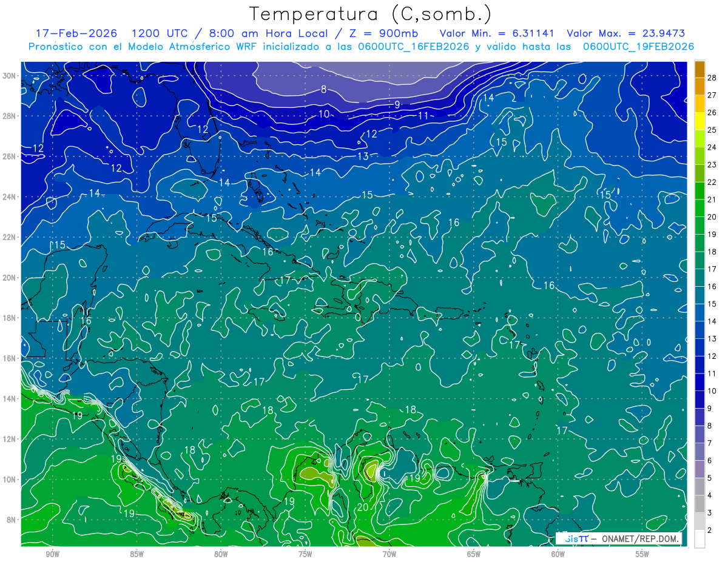
Task: Click "8:00 am Hora Local" text
Action: point(270,33)
